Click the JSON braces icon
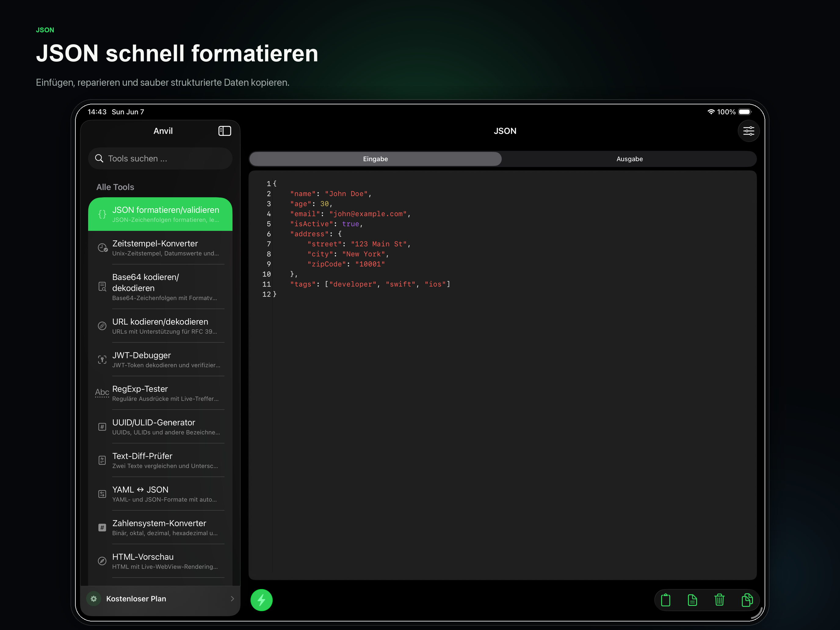 click(x=102, y=214)
